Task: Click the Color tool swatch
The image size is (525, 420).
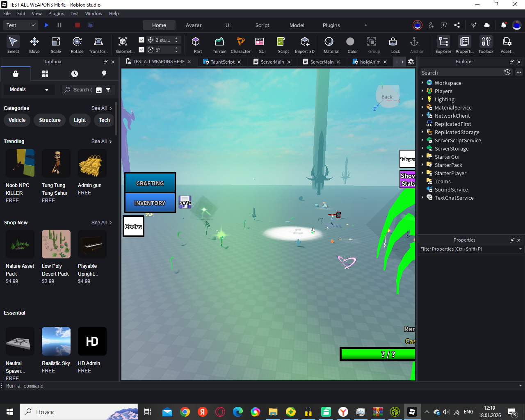Action: click(353, 45)
